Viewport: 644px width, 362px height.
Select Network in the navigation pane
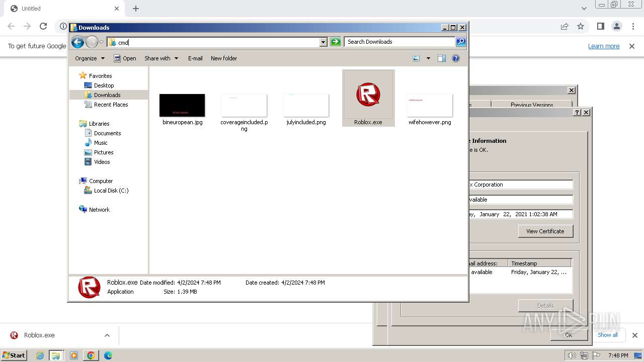tap(99, 210)
